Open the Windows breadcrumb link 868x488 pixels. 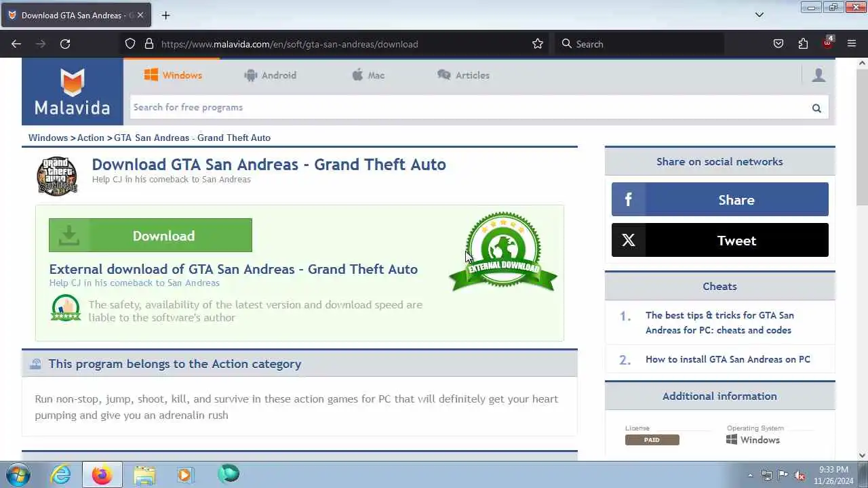pyautogui.click(x=48, y=138)
